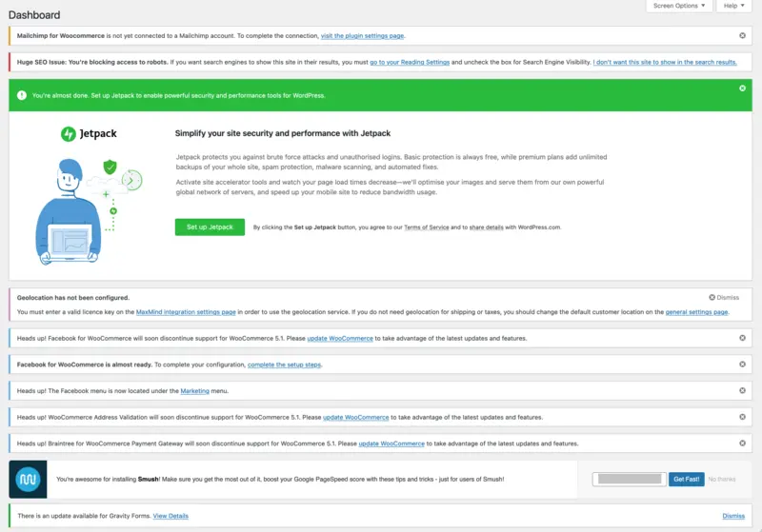The height and width of the screenshot is (532, 762).
Task: Dismiss the Geolocation not configured notice
Action: tap(724, 297)
